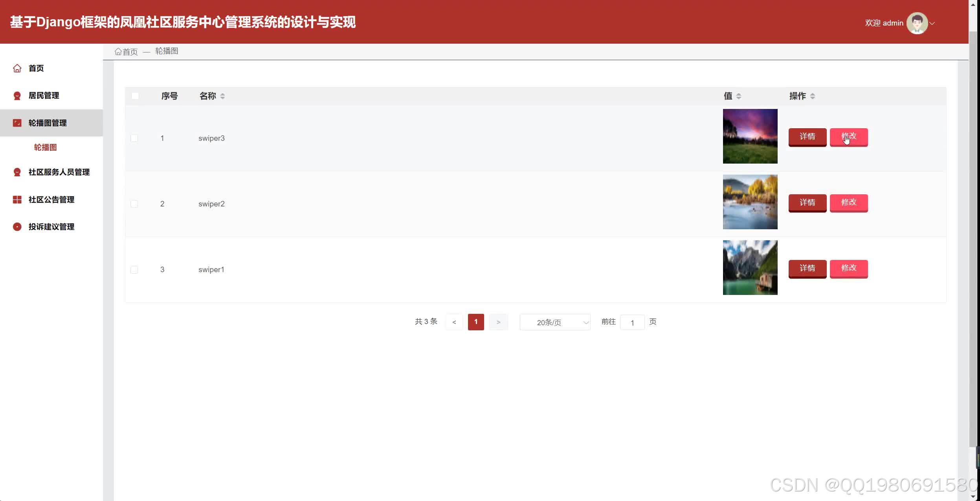Click the 社区服务人员管理 icon

coord(17,172)
